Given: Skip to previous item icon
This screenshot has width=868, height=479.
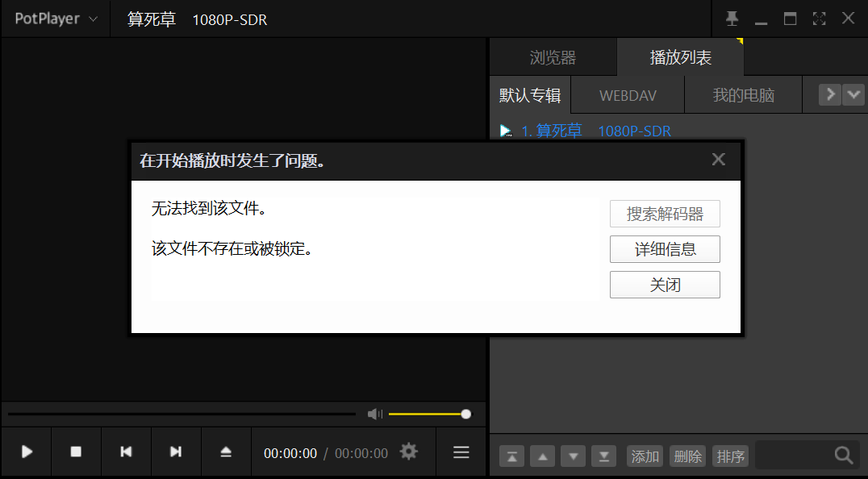Looking at the screenshot, I should click(x=126, y=452).
